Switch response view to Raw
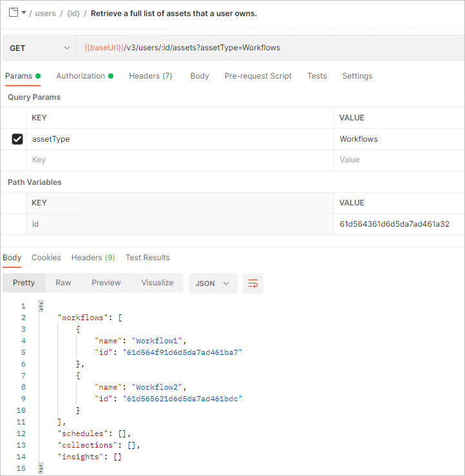Screen dimensions: 465x476 tap(63, 283)
